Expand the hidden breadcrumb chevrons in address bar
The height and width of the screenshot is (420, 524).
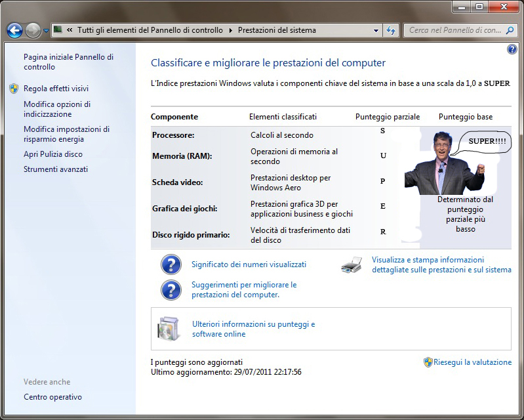click(70, 30)
